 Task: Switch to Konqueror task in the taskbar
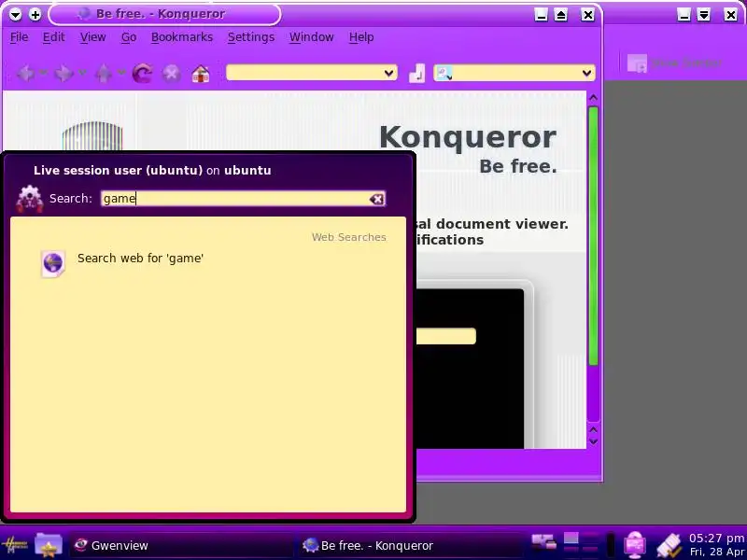pos(410,545)
